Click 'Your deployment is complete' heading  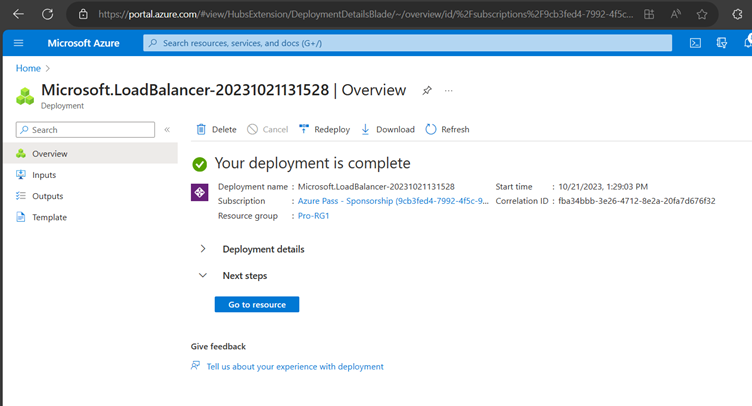pyautogui.click(x=312, y=163)
